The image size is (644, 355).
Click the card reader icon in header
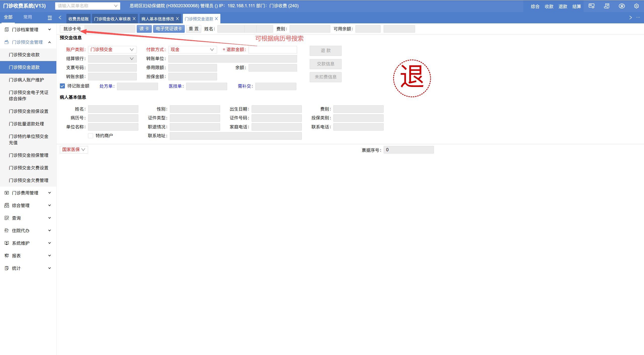(x=591, y=6)
